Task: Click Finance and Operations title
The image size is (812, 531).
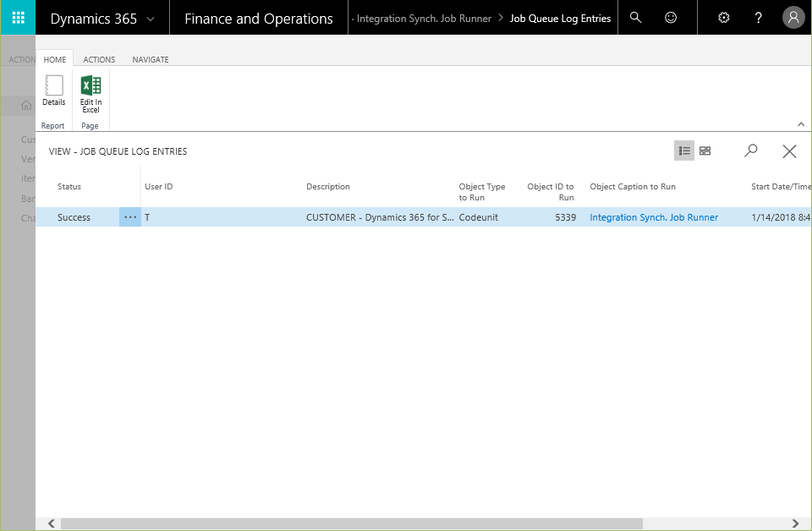Action: [259, 19]
